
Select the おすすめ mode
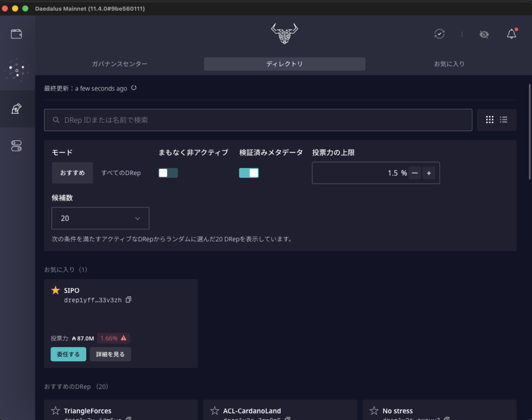(72, 173)
